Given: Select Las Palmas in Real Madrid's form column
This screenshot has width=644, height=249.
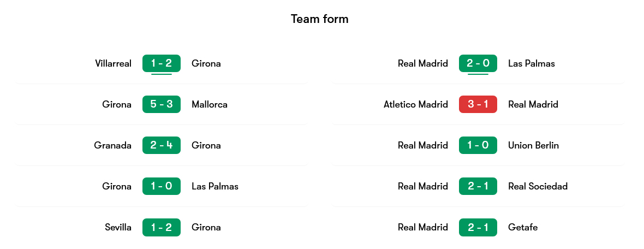Looking at the screenshot, I should (531, 63).
